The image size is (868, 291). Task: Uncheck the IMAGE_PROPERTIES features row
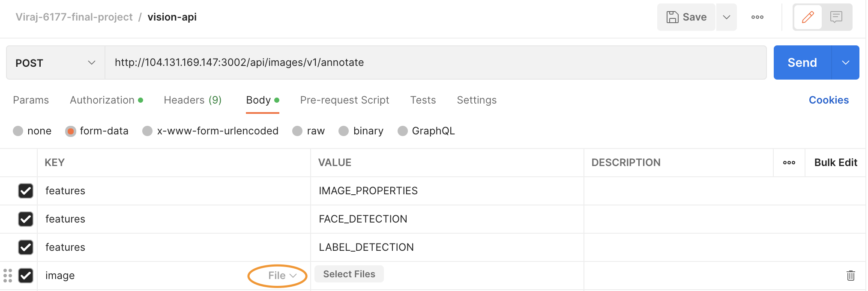tap(26, 191)
